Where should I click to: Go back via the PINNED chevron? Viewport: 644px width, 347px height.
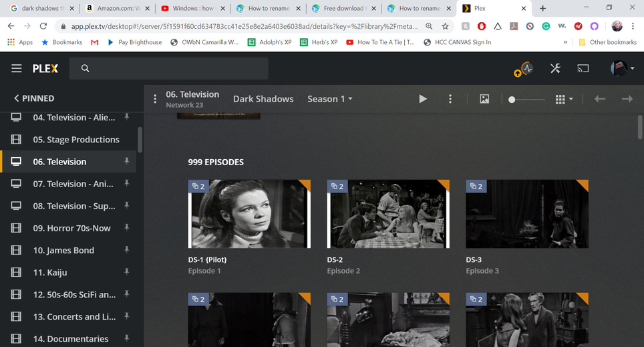pyautogui.click(x=17, y=98)
